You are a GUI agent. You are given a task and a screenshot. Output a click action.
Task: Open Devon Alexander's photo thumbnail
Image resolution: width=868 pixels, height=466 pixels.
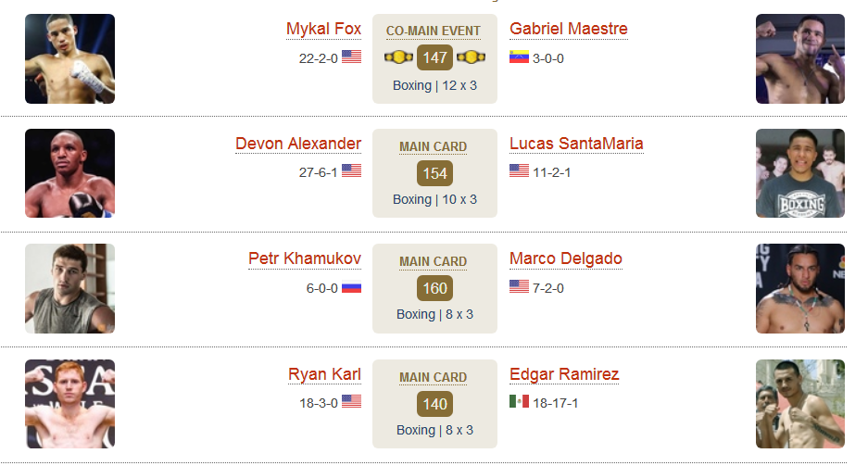point(69,173)
